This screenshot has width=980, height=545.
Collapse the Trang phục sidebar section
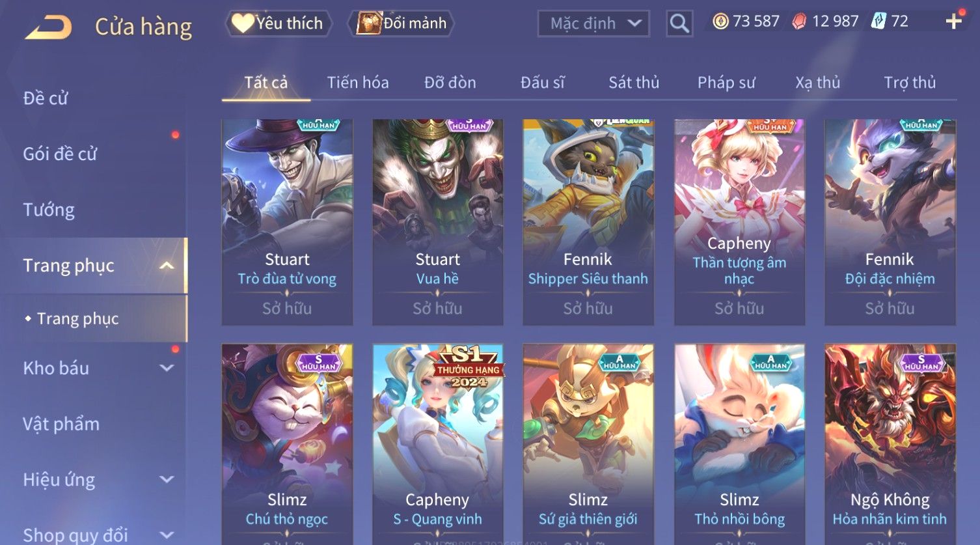point(167,266)
